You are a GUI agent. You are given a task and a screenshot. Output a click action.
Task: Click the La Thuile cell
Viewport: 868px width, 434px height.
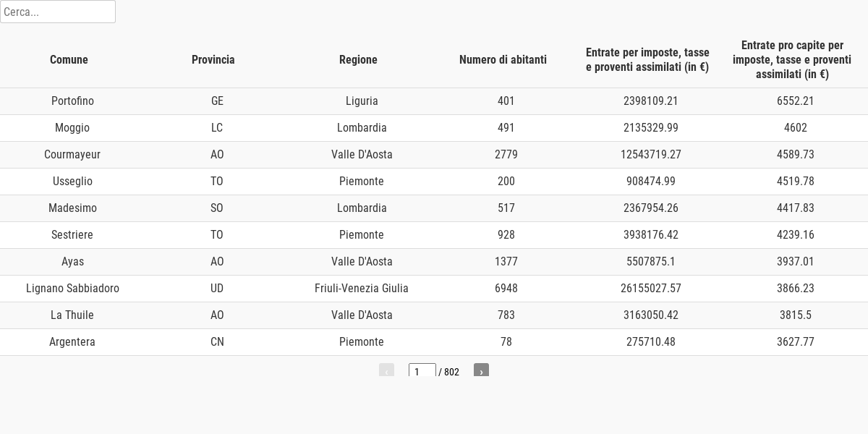(x=72, y=315)
